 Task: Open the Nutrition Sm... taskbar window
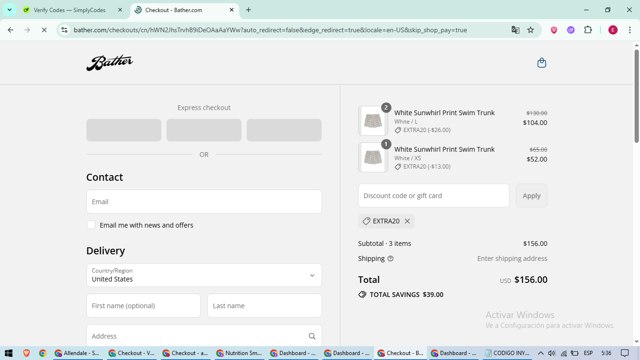click(238, 353)
